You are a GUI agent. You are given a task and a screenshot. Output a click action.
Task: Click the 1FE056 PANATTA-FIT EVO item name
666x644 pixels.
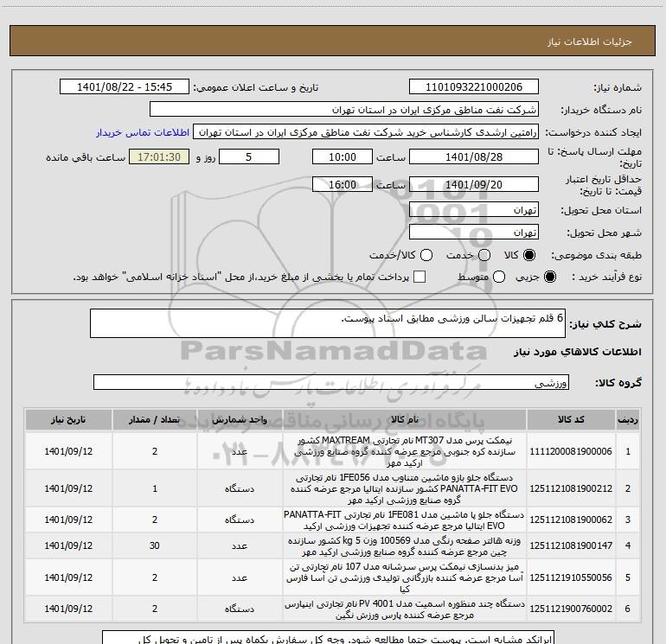pos(405,488)
